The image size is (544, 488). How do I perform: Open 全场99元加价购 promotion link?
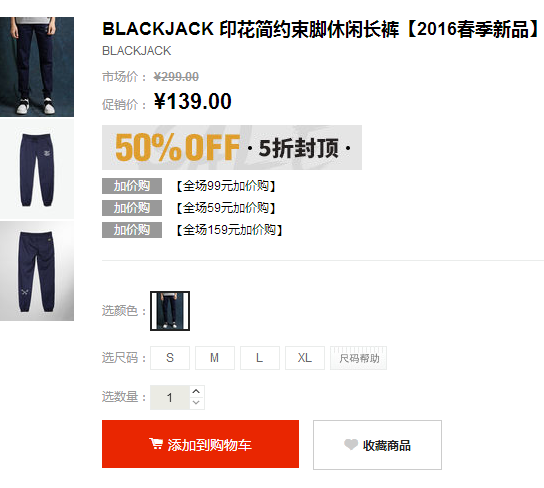coord(226,186)
